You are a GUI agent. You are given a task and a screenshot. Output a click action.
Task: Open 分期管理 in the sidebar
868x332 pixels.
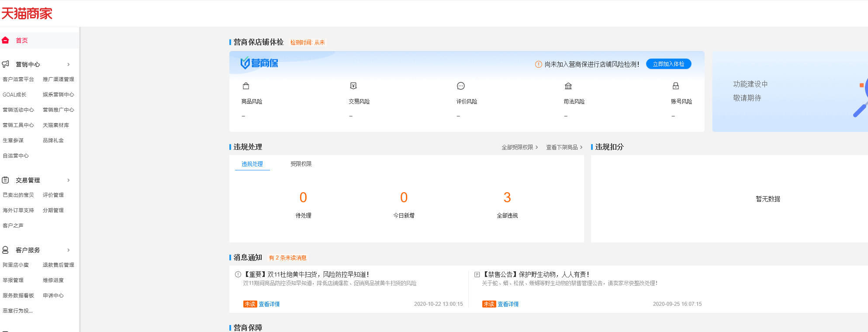pyautogui.click(x=53, y=210)
